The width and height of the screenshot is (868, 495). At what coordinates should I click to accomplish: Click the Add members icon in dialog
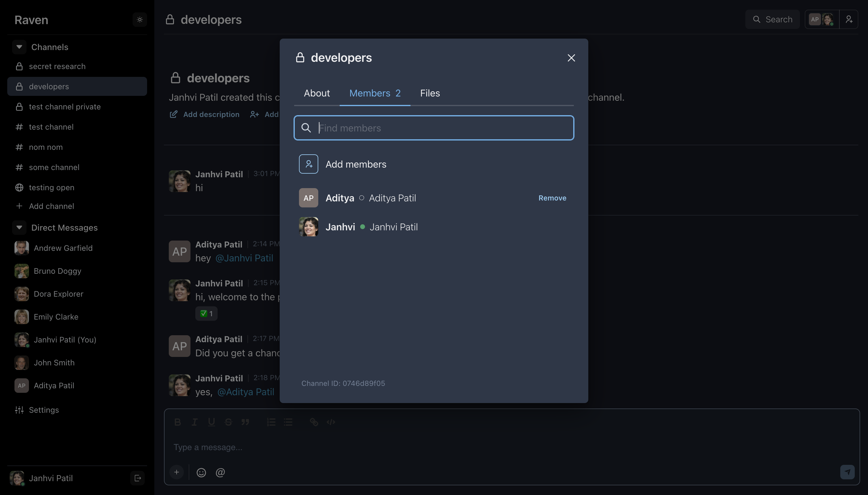point(308,164)
